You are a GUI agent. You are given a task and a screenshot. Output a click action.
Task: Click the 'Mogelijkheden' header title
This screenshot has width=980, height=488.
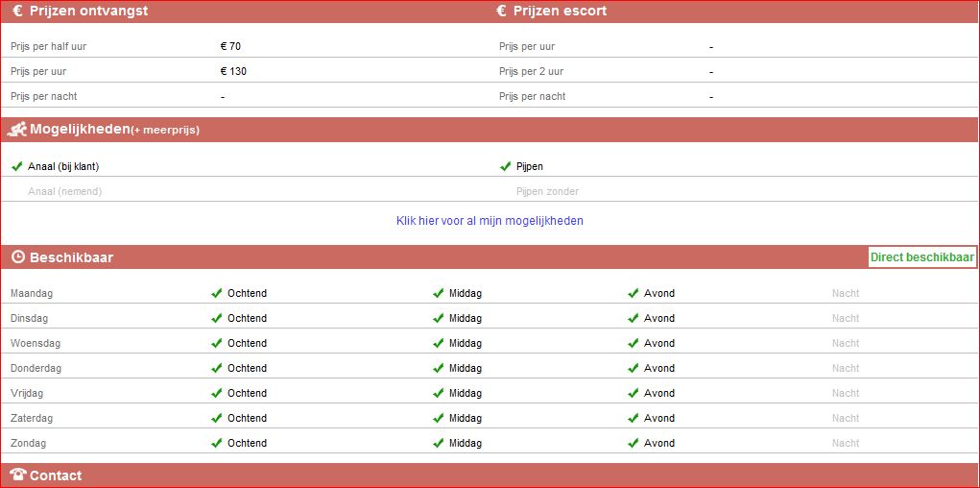tap(80, 130)
